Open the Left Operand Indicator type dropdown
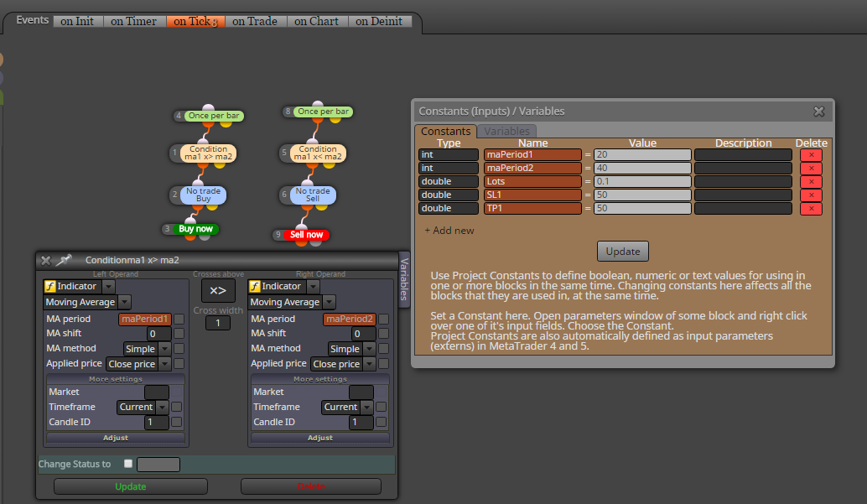The width and height of the screenshot is (867, 504). click(109, 286)
